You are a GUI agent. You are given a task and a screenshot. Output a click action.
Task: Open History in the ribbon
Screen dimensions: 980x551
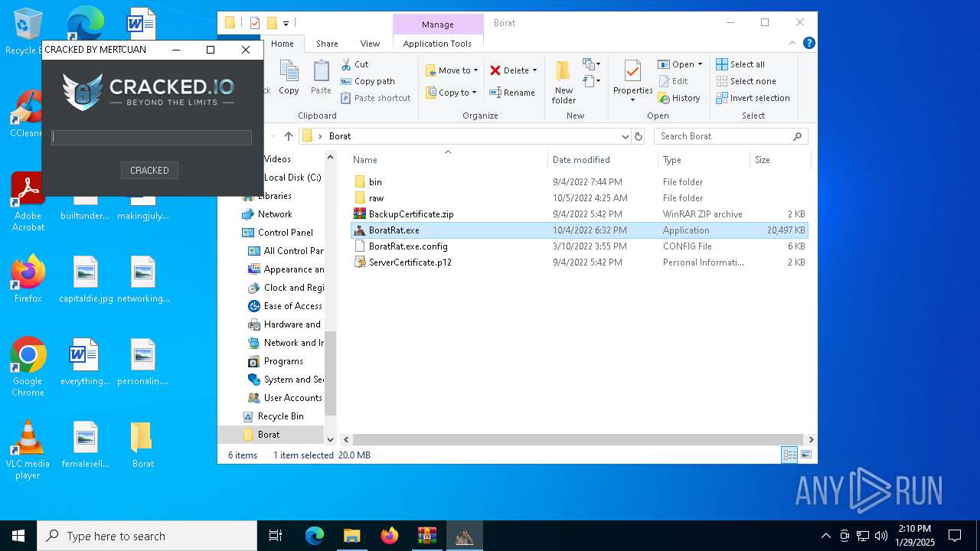(x=679, y=98)
